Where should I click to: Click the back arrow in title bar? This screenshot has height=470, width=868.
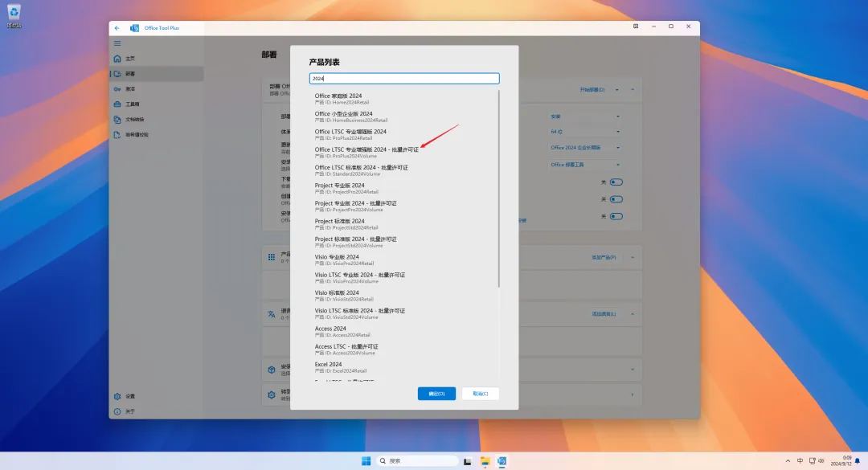[117, 27]
